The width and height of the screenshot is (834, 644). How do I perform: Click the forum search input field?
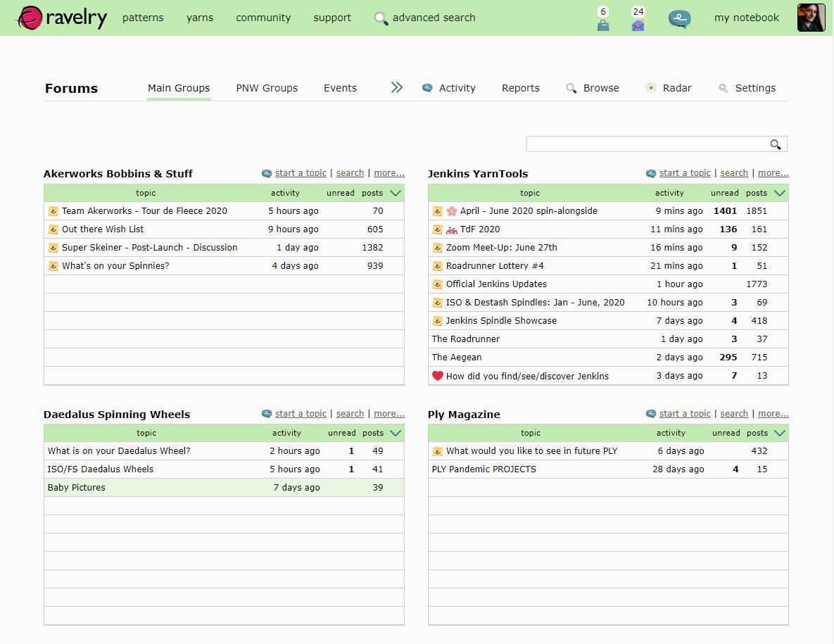coord(647,144)
